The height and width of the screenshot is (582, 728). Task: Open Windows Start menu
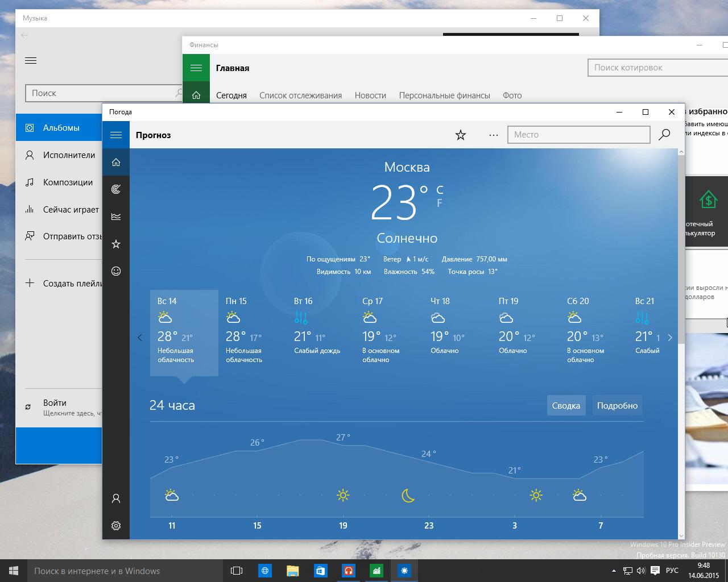[x=14, y=571]
